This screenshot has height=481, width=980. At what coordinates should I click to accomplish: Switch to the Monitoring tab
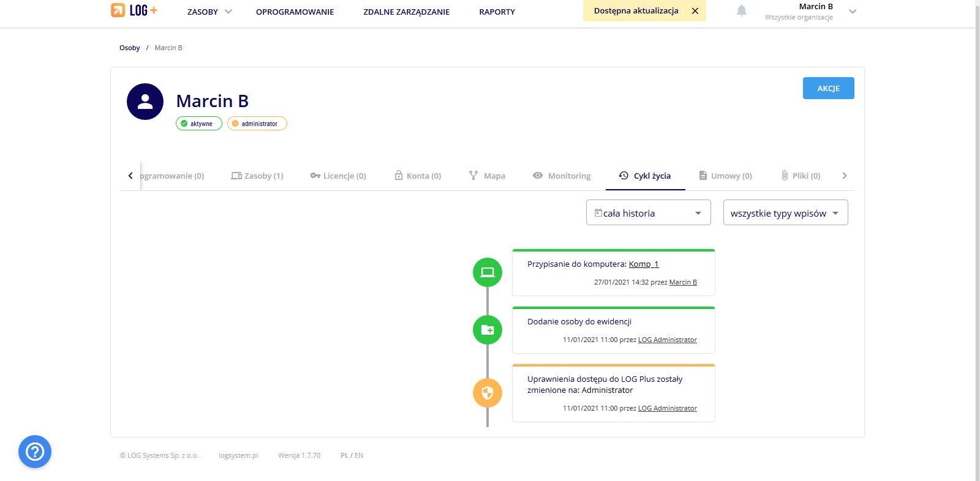coord(562,176)
